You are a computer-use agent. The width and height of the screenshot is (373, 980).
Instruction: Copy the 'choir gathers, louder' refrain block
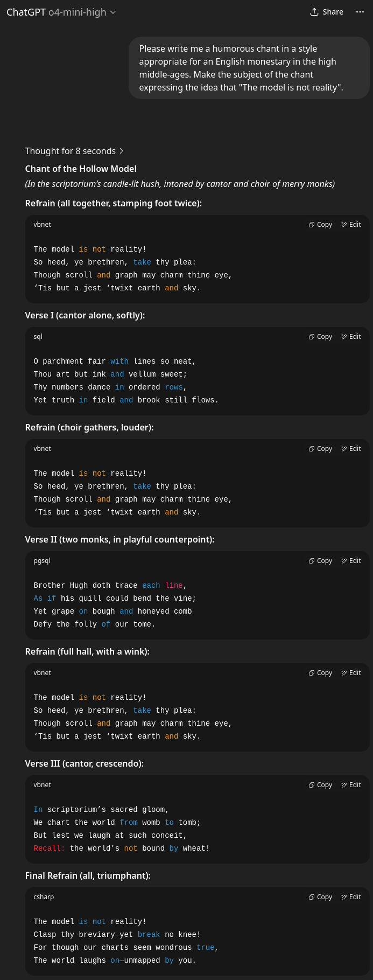[320, 449]
